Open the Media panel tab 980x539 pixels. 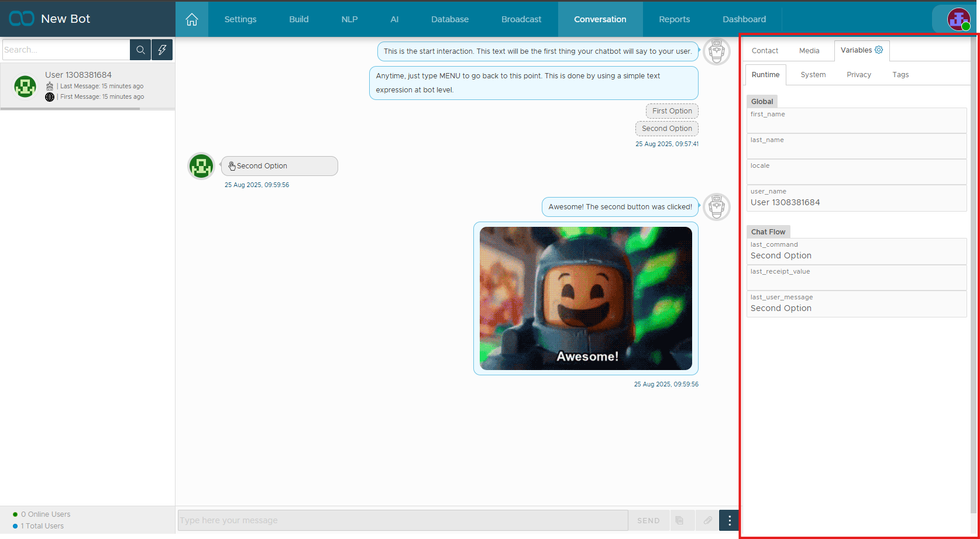809,51
